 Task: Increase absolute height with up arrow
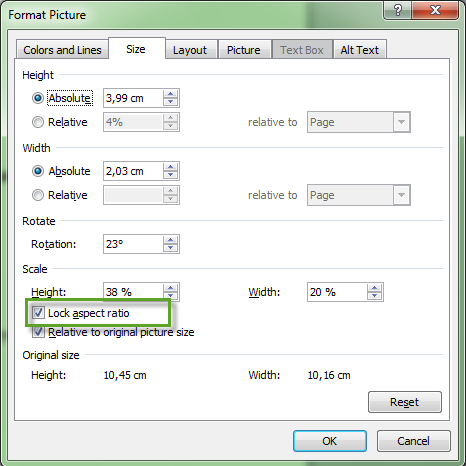pos(171,94)
